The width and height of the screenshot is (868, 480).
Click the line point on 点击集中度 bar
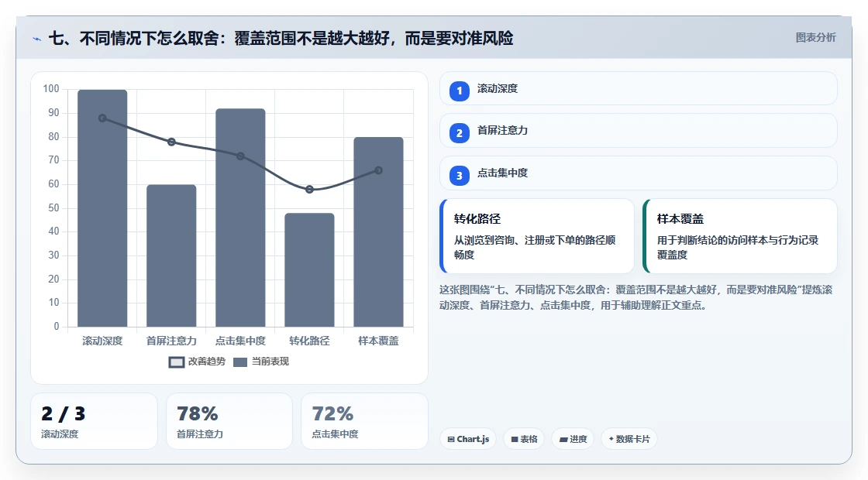[x=240, y=156]
